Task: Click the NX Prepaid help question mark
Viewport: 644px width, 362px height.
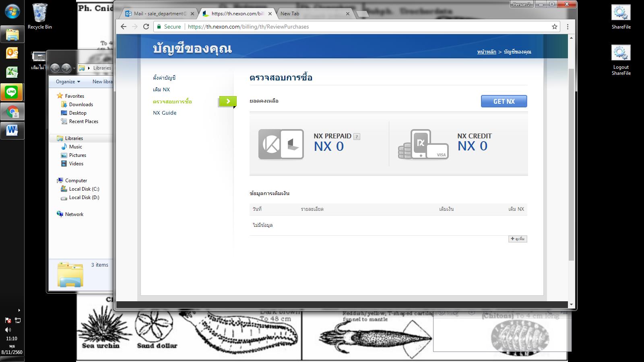Action: point(357,136)
